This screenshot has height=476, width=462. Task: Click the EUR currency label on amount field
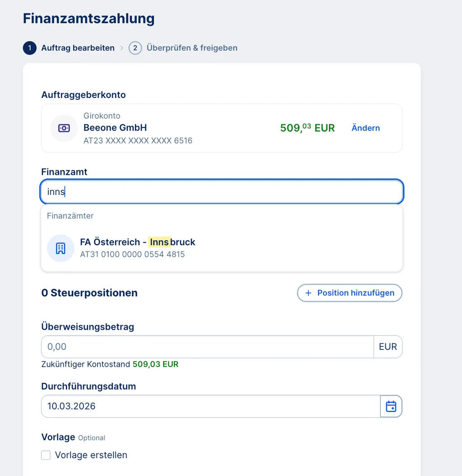388,346
